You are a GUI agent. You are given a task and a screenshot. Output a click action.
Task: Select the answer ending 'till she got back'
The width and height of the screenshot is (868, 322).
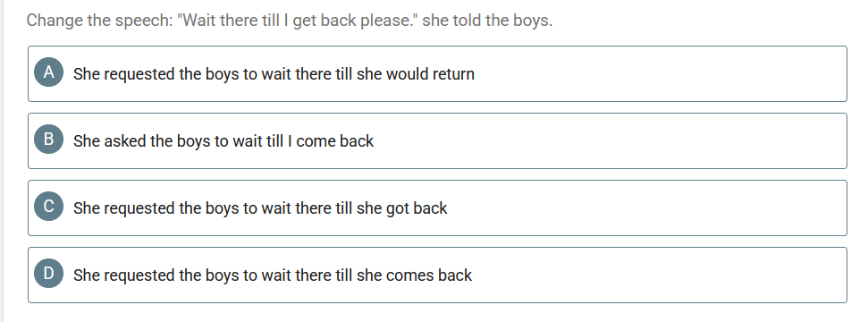click(437, 208)
